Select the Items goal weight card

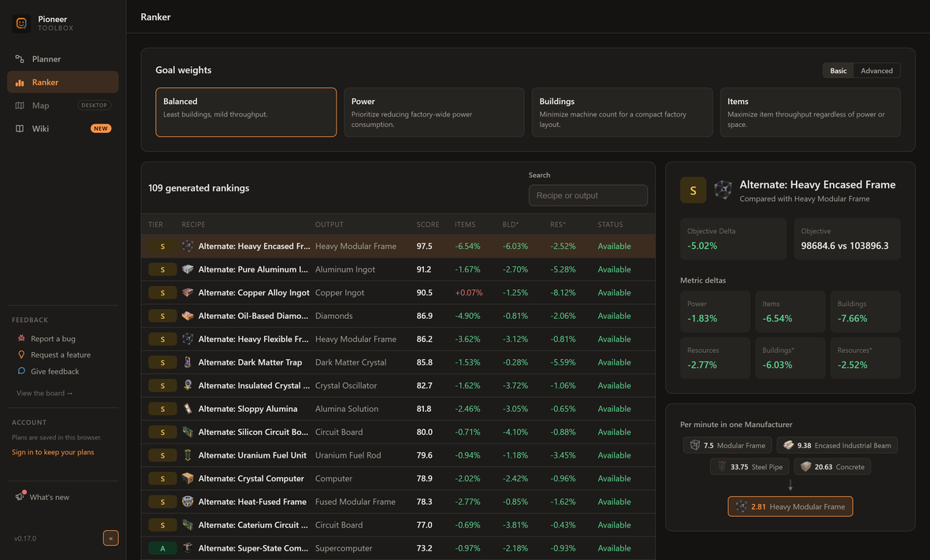(810, 112)
